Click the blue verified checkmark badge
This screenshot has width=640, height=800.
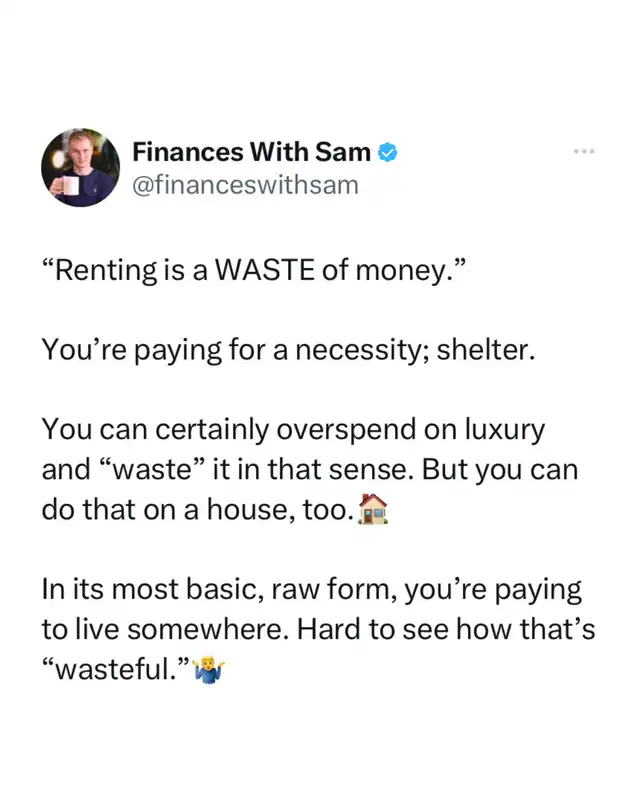(390, 153)
